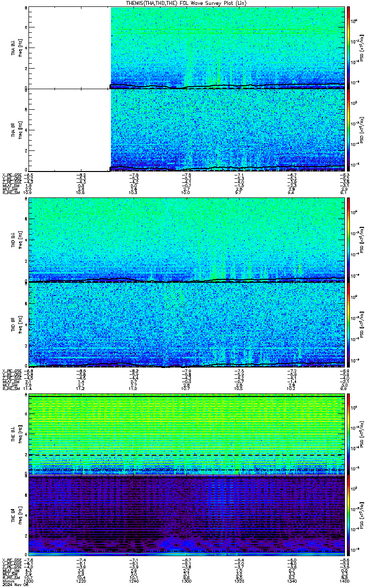Click the THE B-perpendicular spectrogram panel

coord(187,434)
